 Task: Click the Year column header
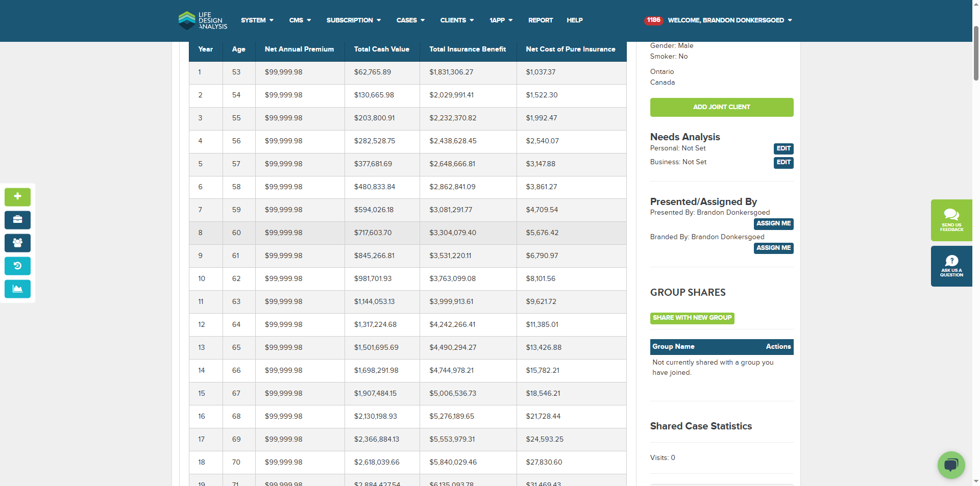tap(206, 49)
